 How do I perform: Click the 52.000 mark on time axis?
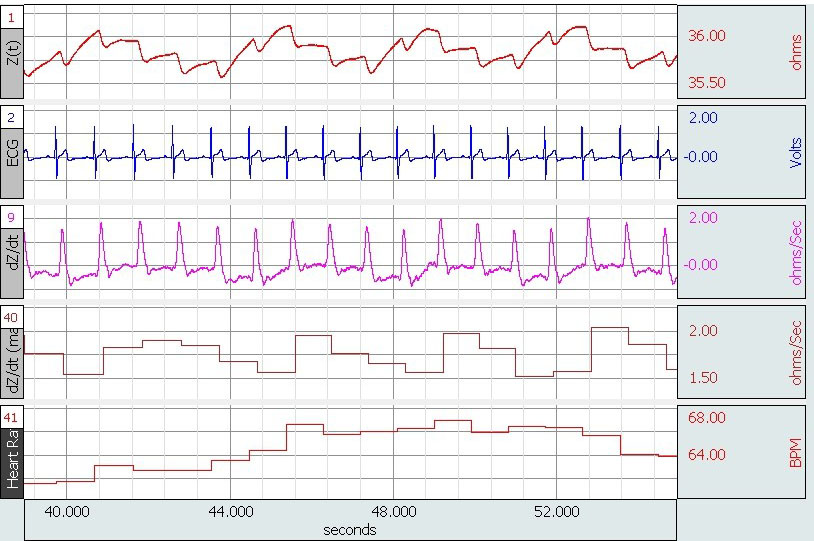pos(556,511)
